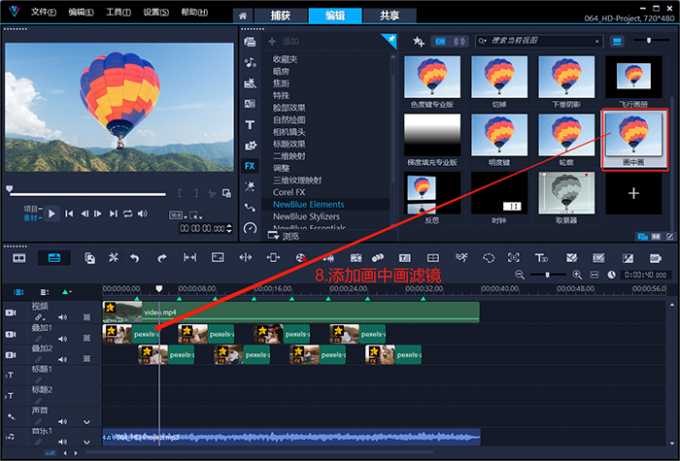Screen dimensions: 680x461
Task: Open the tools/customize toolbar icon
Action: point(113,258)
